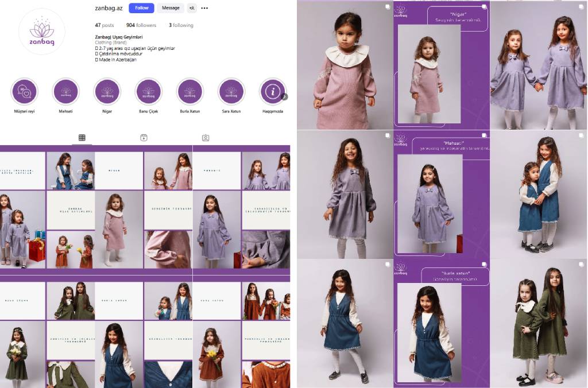
Task: Open the Burla Xatun story highlight
Action: tap(189, 92)
